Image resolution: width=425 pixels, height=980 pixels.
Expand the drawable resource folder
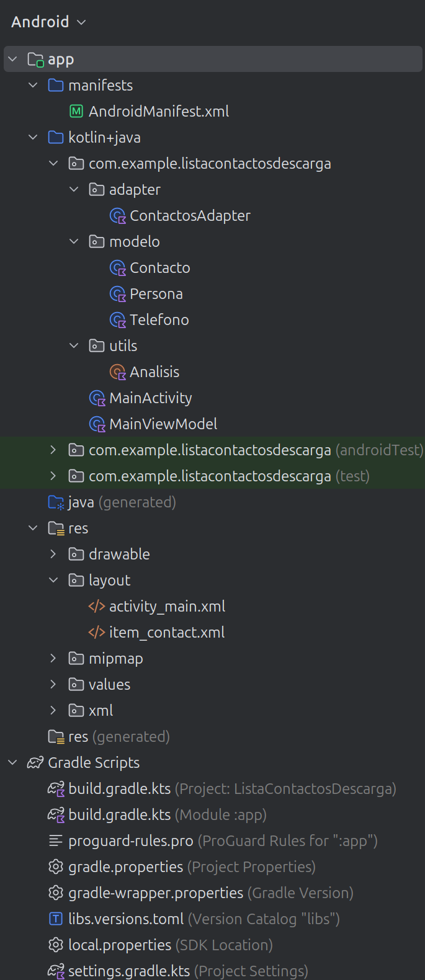tap(53, 555)
